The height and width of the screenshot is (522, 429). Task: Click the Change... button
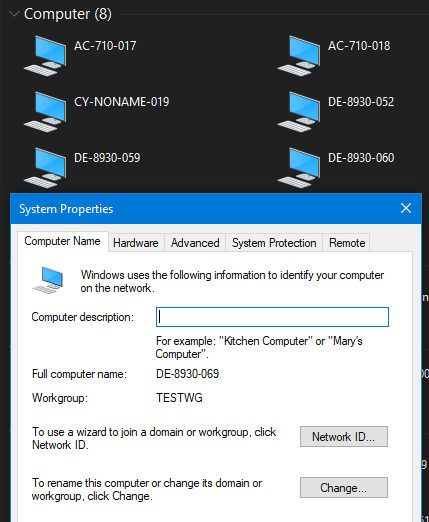[344, 488]
